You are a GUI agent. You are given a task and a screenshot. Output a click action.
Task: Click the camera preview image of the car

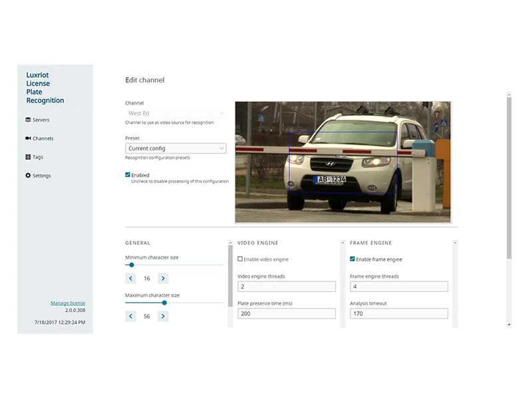[x=343, y=162]
